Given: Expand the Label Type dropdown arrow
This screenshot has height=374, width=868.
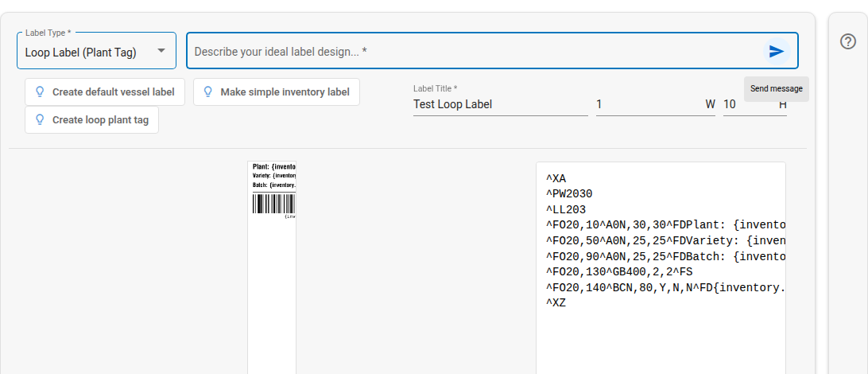Looking at the screenshot, I should (x=161, y=50).
